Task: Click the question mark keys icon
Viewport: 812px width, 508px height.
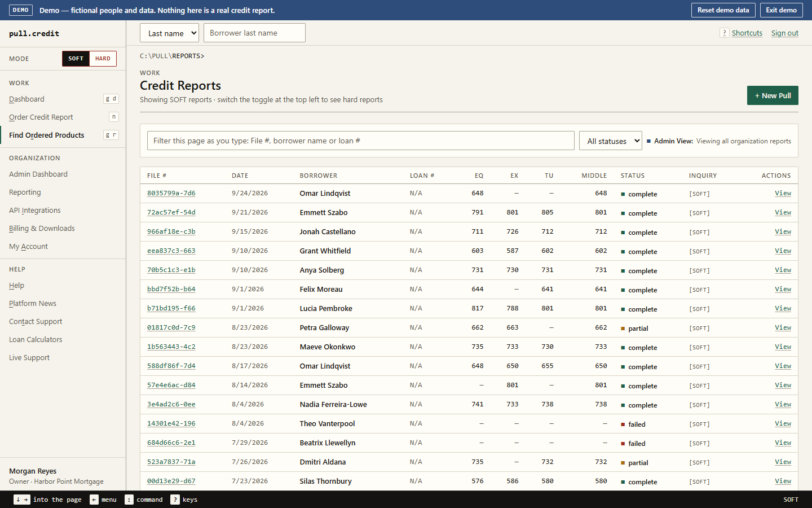Action: 175,500
